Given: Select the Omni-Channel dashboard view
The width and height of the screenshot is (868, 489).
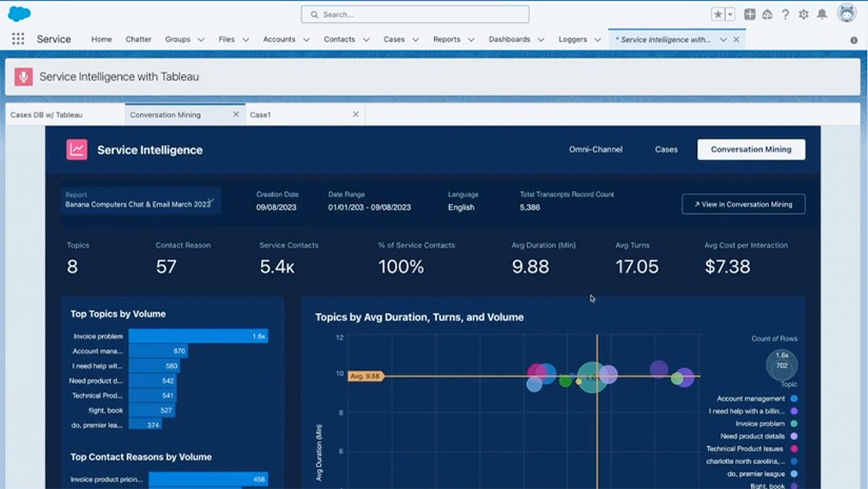Looking at the screenshot, I should 596,149.
